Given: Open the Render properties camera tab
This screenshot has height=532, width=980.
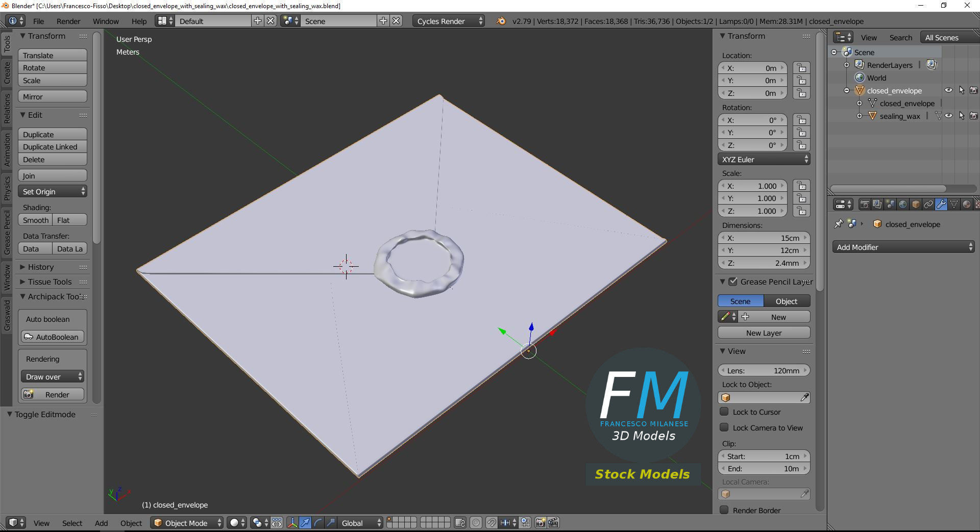Looking at the screenshot, I should click(x=865, y=205).
